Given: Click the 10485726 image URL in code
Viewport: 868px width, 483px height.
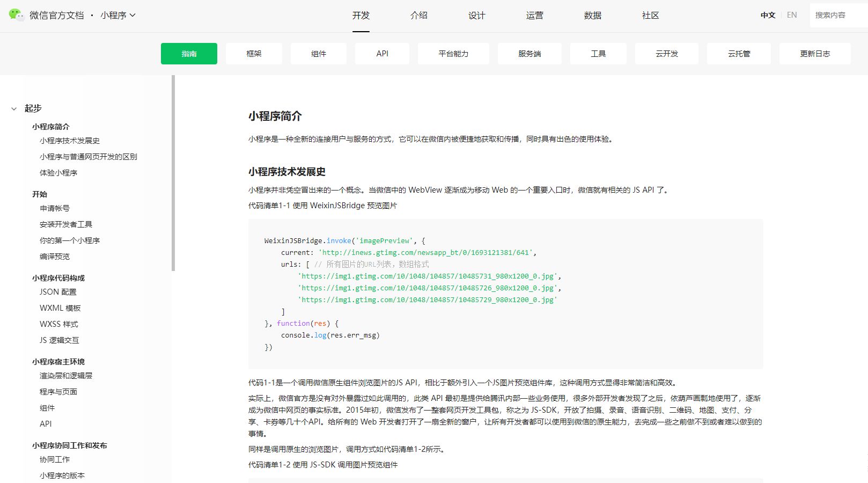Looking at the screenshot, I should (x=428, y=288).
